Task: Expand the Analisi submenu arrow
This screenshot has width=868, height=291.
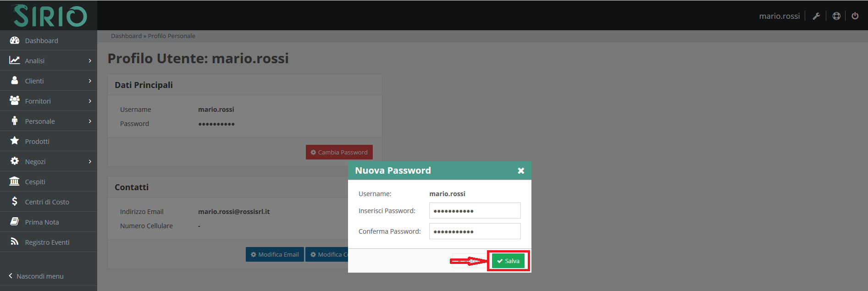Action: (x=90, y=60)
